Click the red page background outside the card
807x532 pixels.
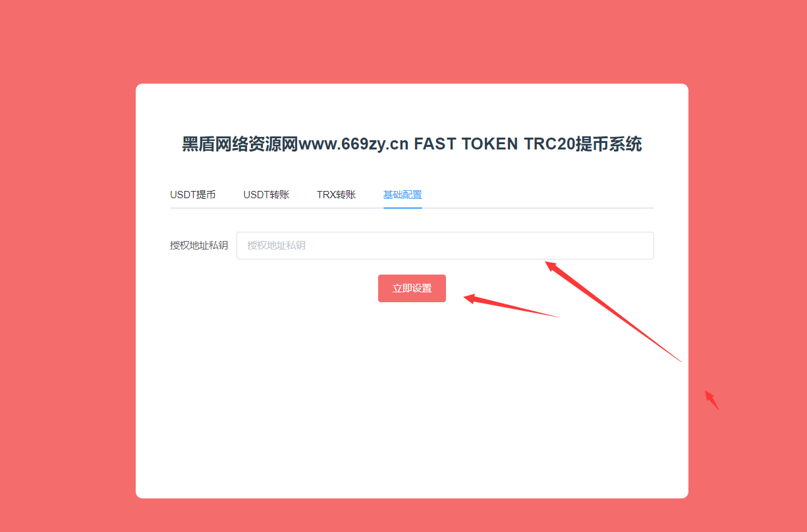tap(66, 263)
